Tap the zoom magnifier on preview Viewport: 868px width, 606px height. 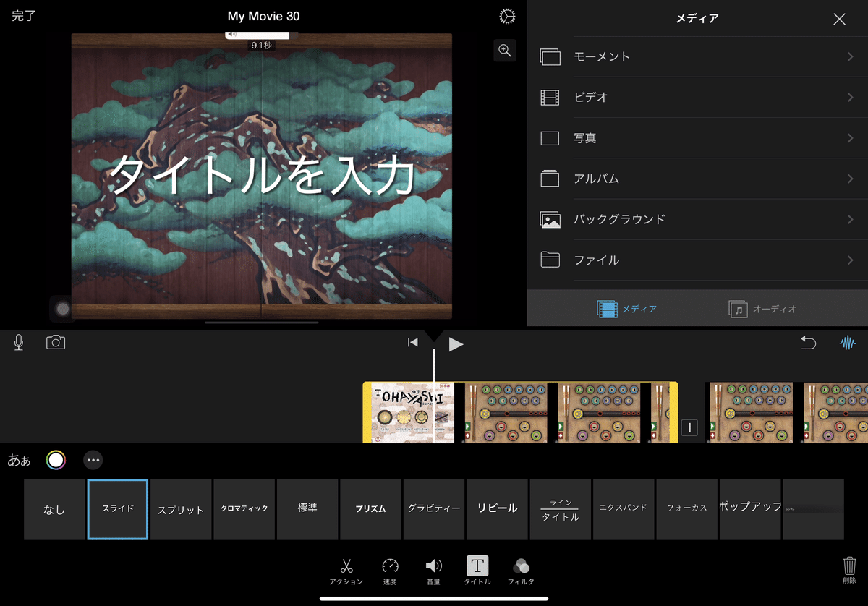pyautogui.click(x=505, y=51)
